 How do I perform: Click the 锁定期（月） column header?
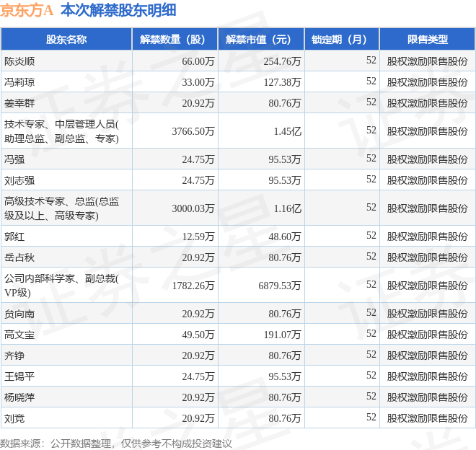coord(342,39)
